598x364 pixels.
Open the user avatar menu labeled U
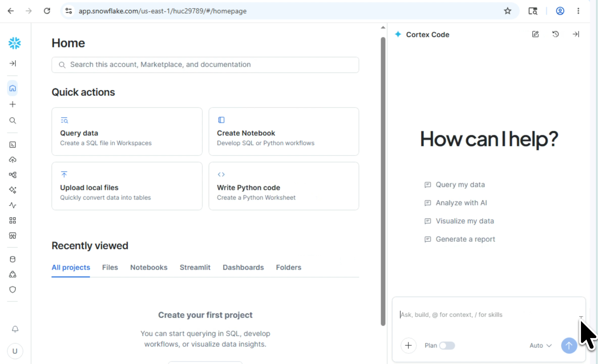point(15,351)
